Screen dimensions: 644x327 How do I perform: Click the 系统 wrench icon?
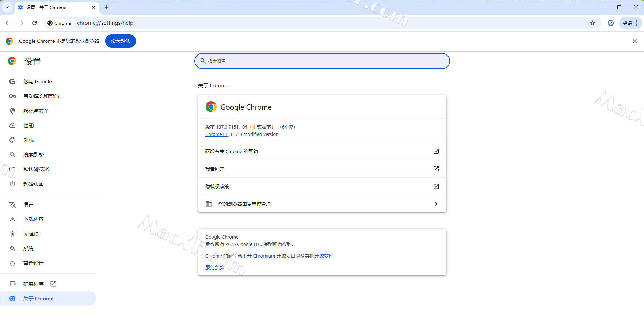pos(12,248)
